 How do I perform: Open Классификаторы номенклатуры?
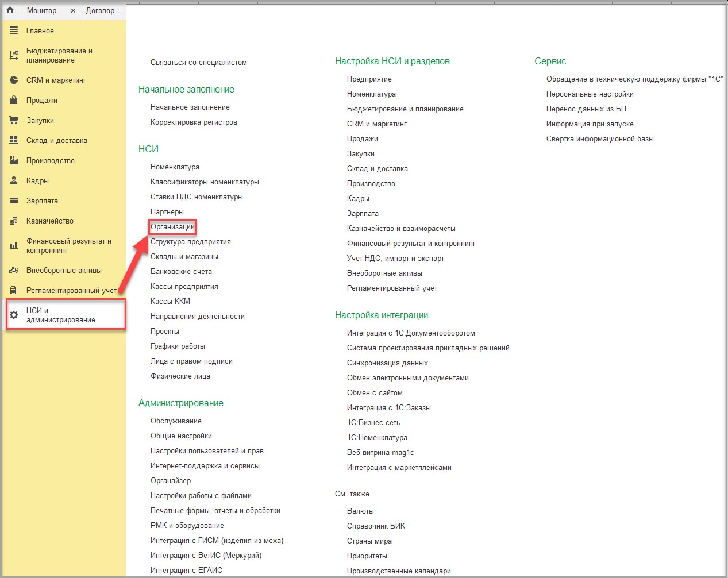pos(205,182)
